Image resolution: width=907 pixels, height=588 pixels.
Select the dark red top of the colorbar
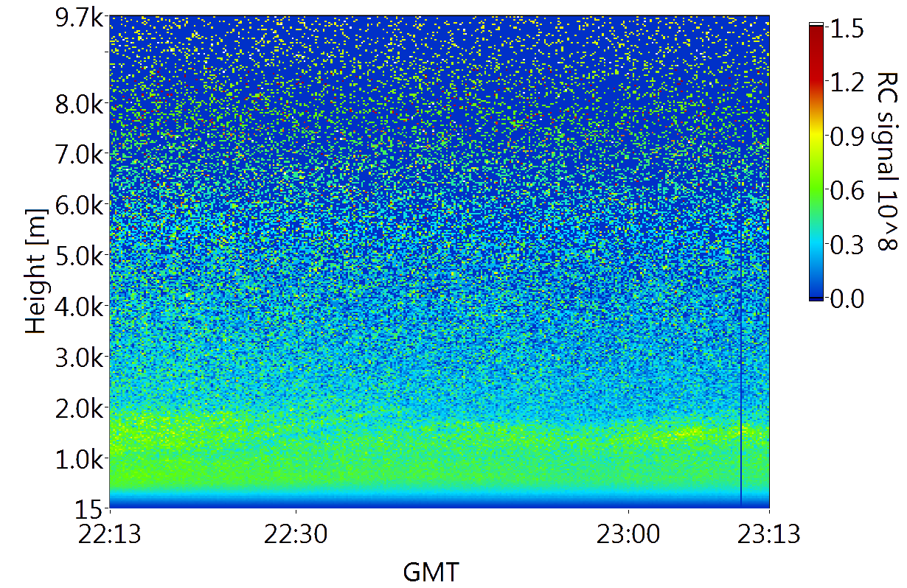tap(815, 33)
